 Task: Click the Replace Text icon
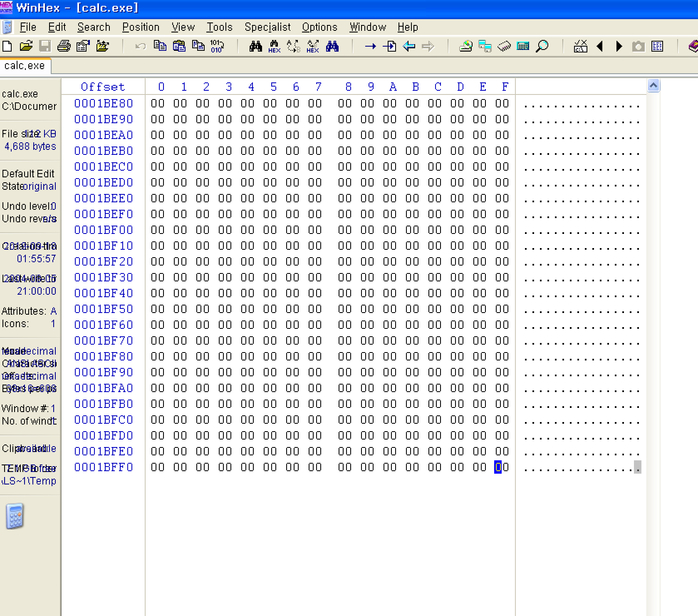[294, 46]
